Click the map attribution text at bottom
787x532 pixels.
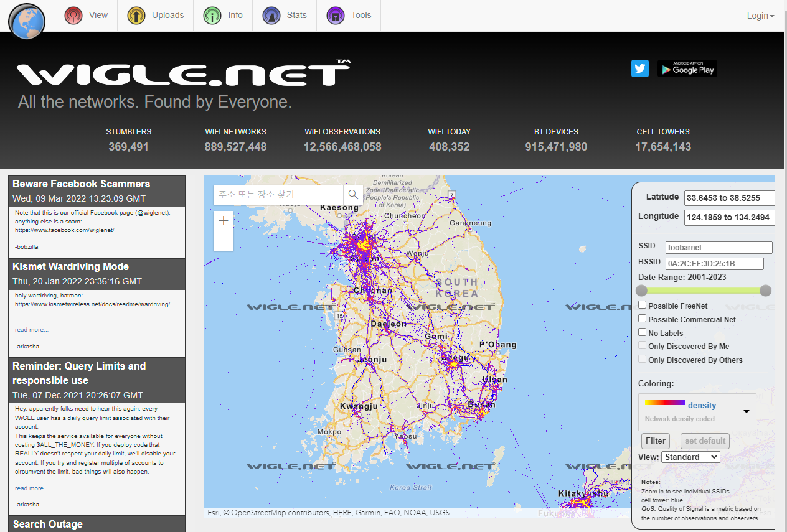[328, 513]
